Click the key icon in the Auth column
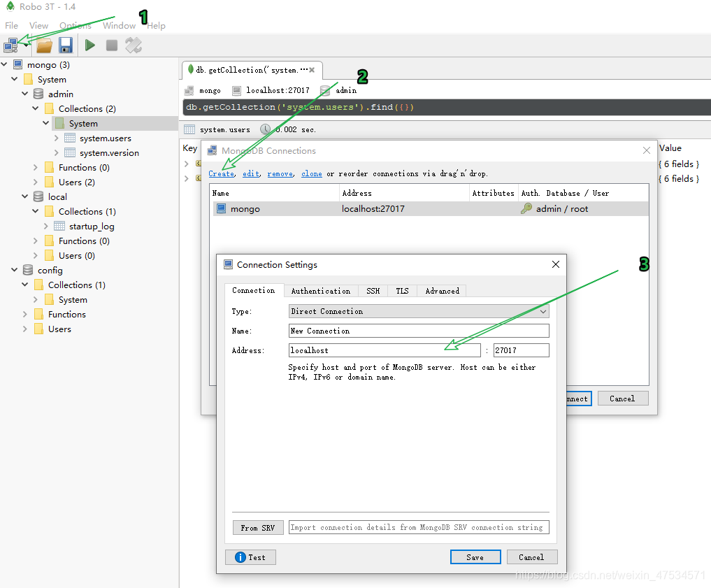 pos(526,207)
